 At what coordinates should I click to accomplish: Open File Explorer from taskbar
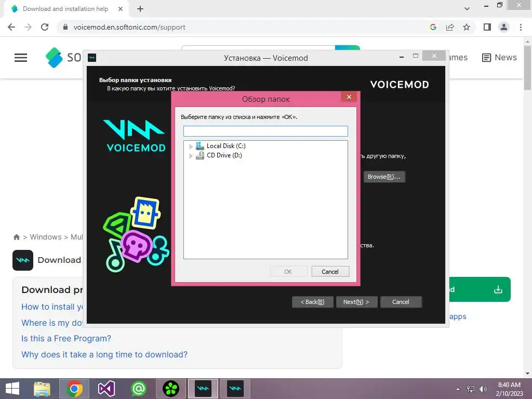[x=42, y=389]
